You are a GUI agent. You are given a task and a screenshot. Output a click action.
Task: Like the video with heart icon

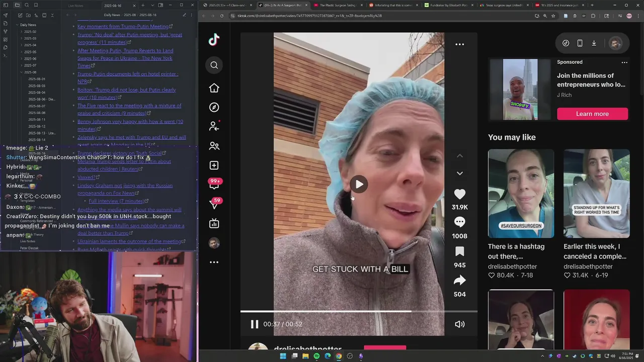459,194
